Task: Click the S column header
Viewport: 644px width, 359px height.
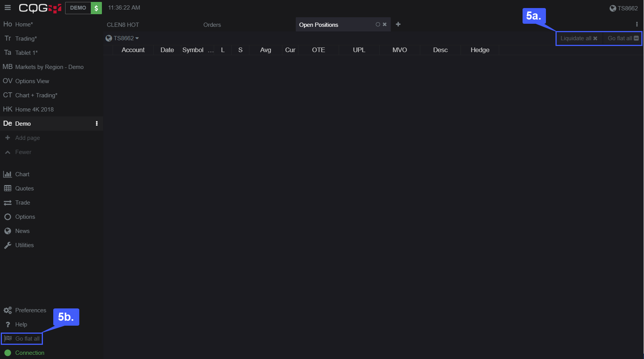Action: click(241, 50)
